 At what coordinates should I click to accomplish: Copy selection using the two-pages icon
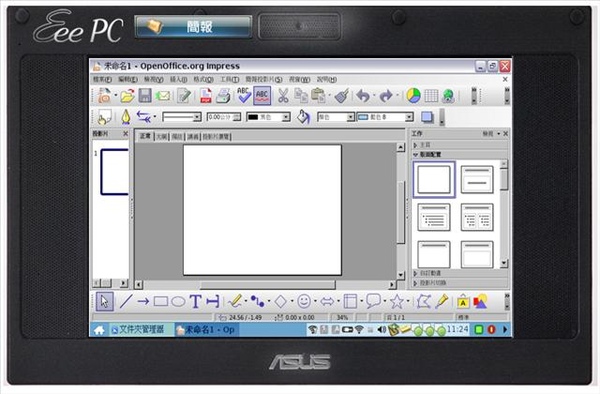pyautogui.click(x=301, y=96)
